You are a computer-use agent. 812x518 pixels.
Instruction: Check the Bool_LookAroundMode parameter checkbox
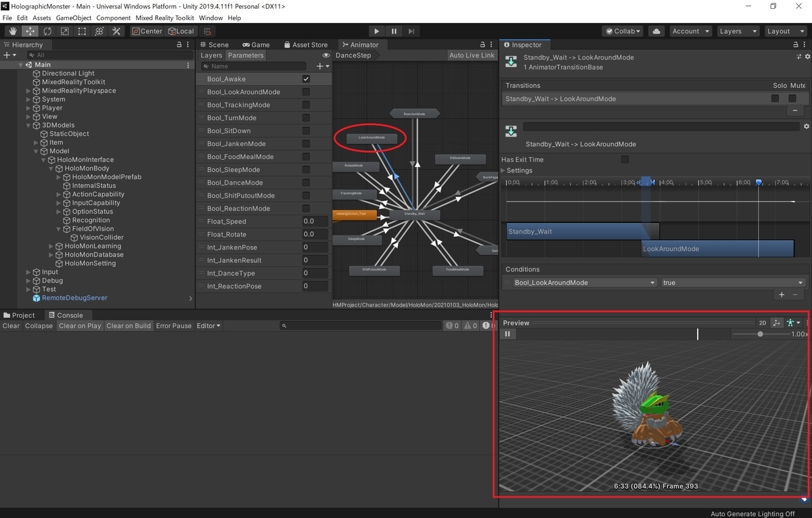pos(306,92)
